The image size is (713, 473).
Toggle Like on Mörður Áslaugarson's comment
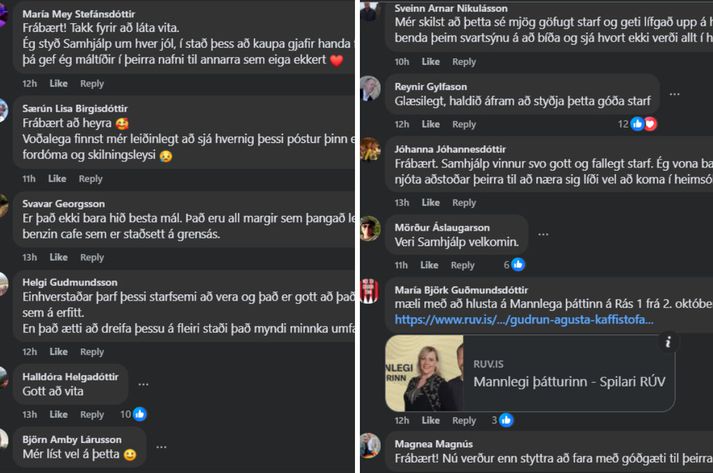click(428, 265)
